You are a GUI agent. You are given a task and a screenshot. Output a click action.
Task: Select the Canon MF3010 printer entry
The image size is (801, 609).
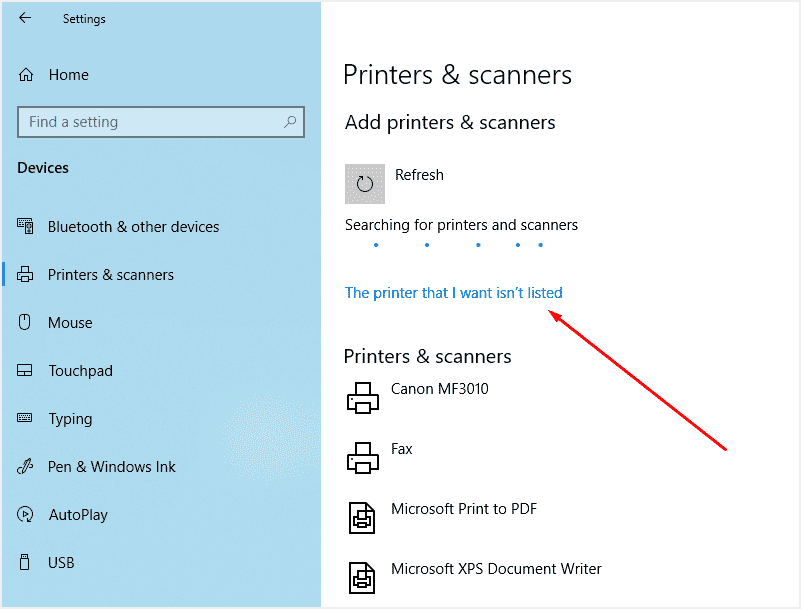pyautogui.click(x=439, y=389)
